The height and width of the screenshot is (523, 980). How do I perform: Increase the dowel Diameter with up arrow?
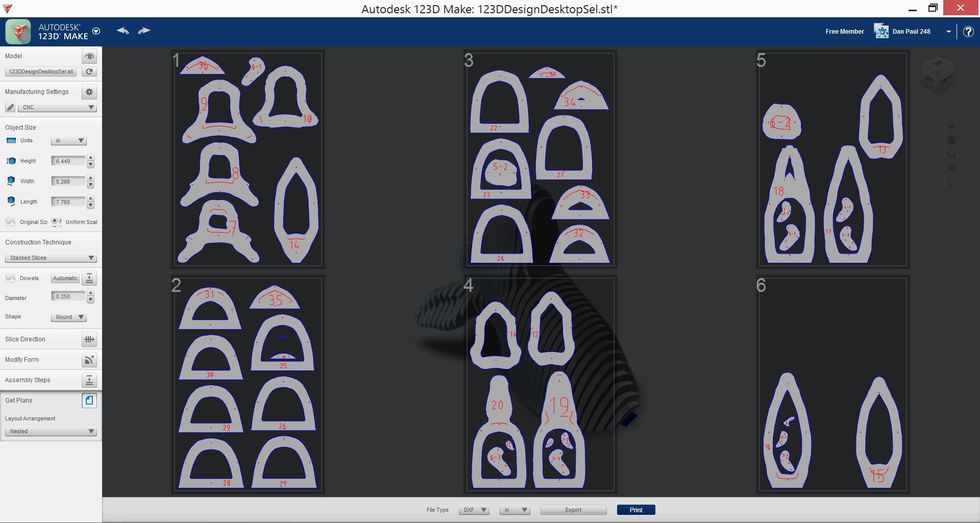click(90, 293)
